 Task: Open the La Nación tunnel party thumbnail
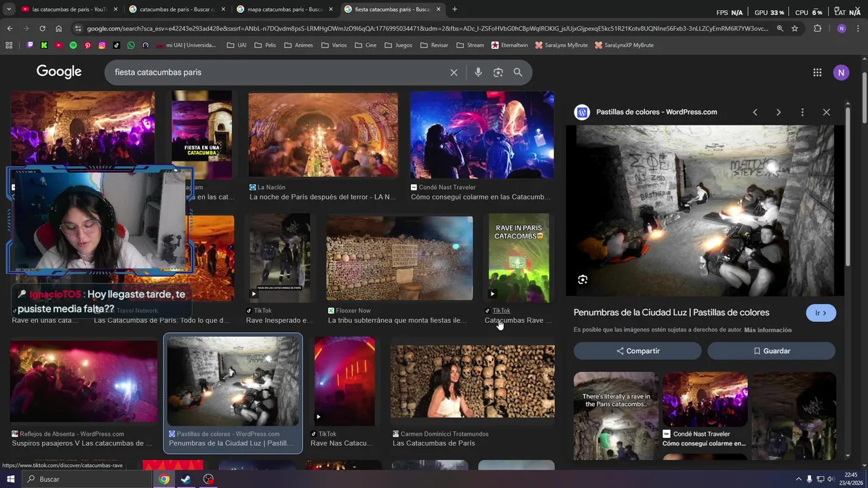[323, 135]
